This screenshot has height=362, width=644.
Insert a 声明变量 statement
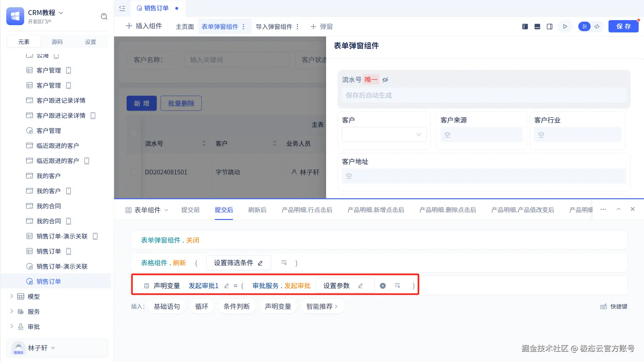[x=278, y=306]
